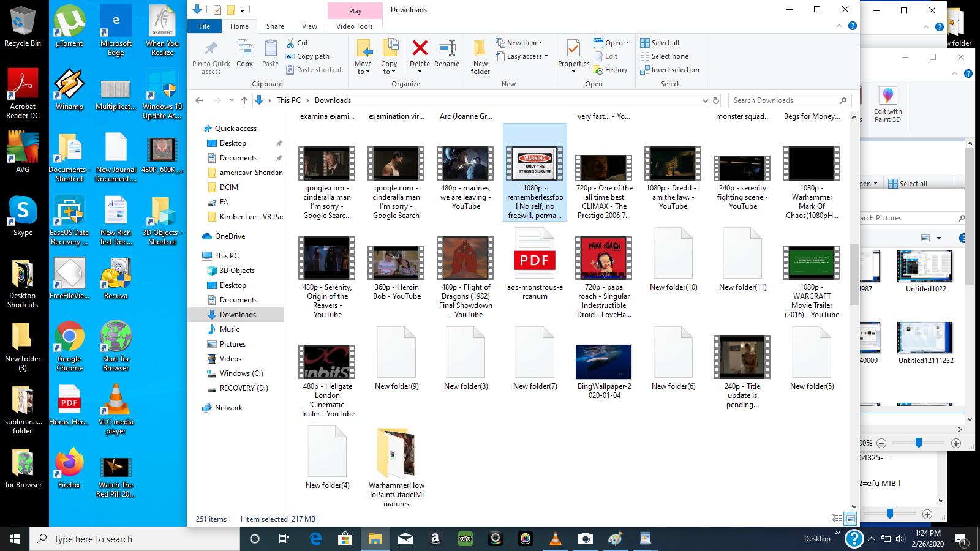980x551 pixels.
Task: Select Quick access in navigation pane
Action: (235, 129)
